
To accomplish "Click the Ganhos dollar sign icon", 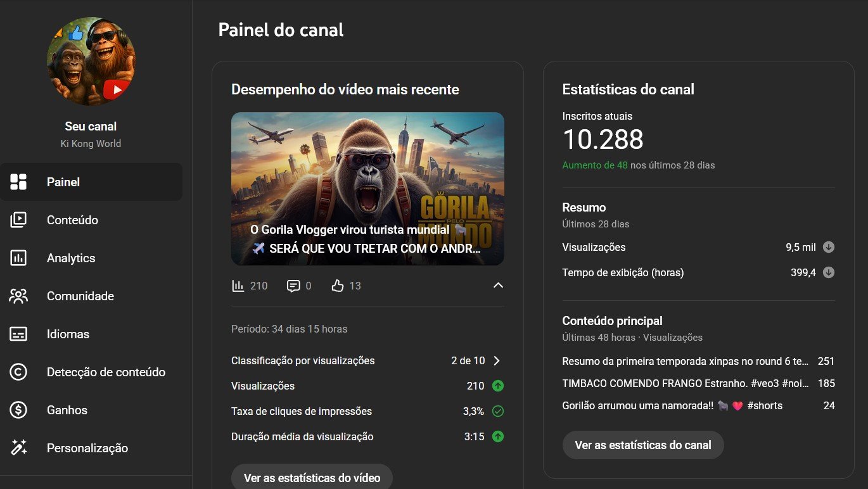I will pyautogui.click(x=18, y=410).
